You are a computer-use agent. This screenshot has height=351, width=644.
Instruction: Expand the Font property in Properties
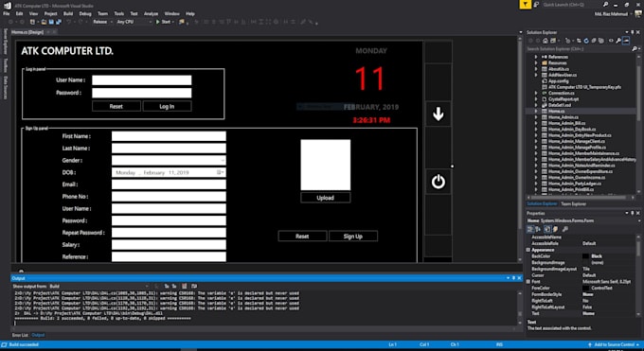point(528,281)
